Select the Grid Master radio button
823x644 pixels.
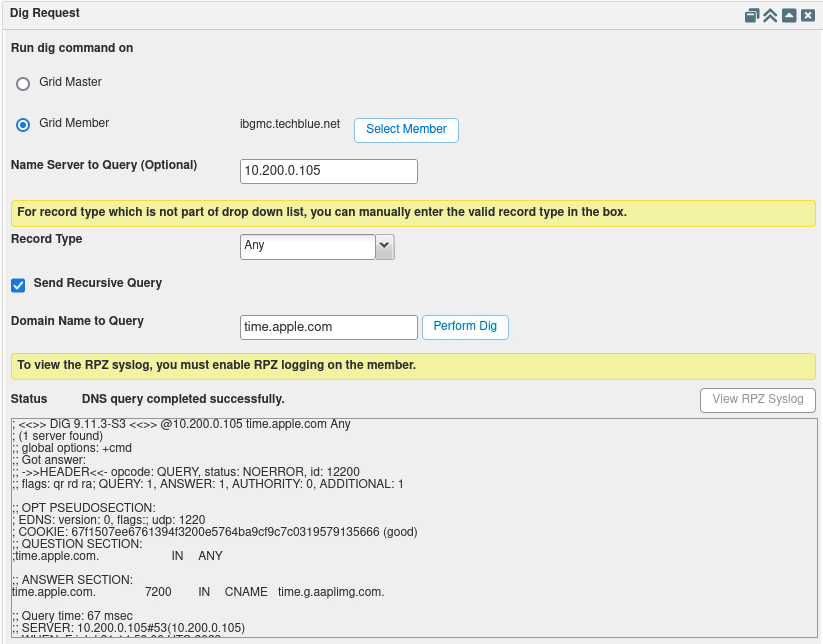pyautogui.click(x=22, y=84)
